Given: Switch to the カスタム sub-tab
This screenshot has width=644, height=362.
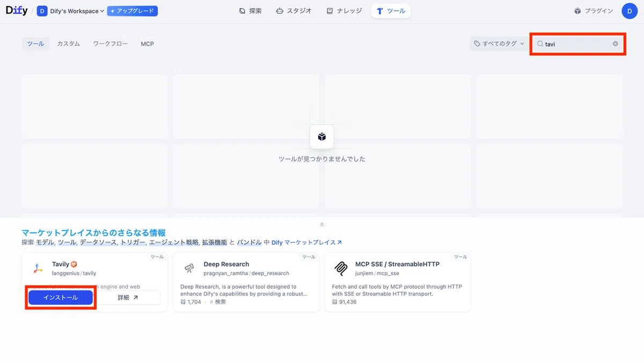Looking at the screenshot, I should tap(68, 44).
